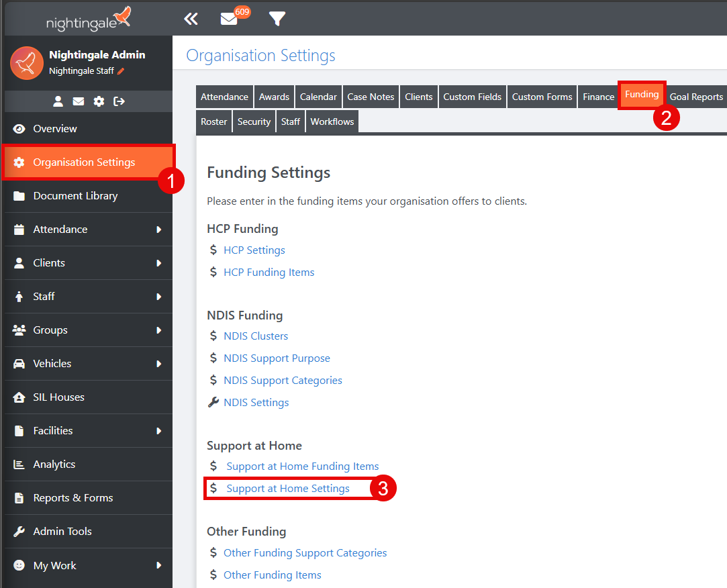Open the HCP Funding Items link
This screenshot has width=727, height=588.
coord(269,273)
